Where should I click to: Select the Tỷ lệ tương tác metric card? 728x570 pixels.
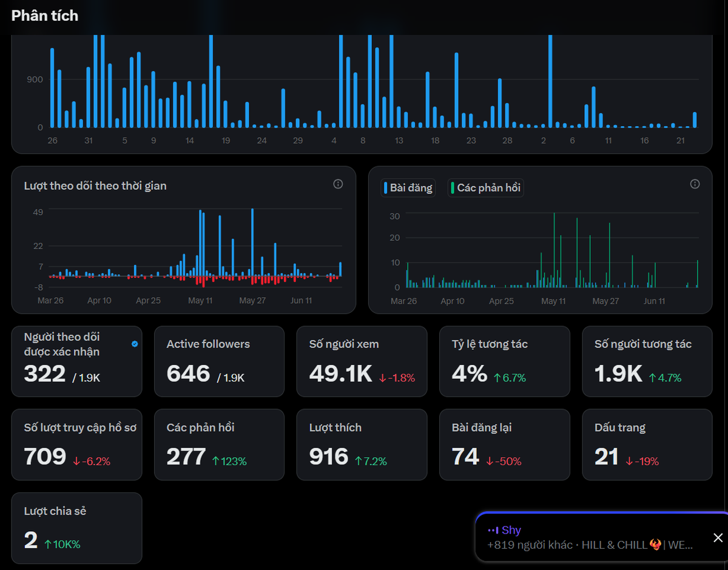click(x=505, y=361)
